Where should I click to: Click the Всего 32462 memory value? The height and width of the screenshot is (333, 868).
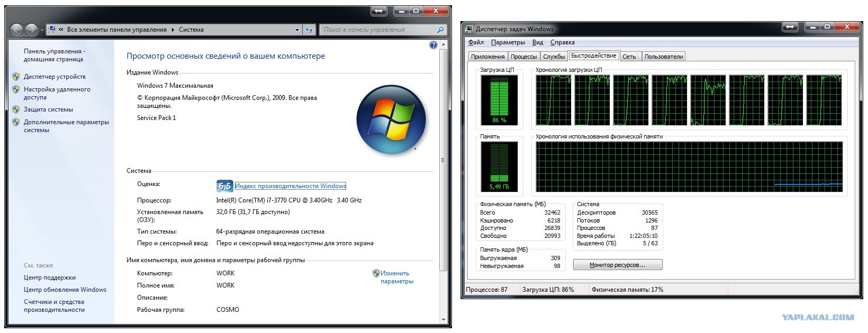[552, 212]
